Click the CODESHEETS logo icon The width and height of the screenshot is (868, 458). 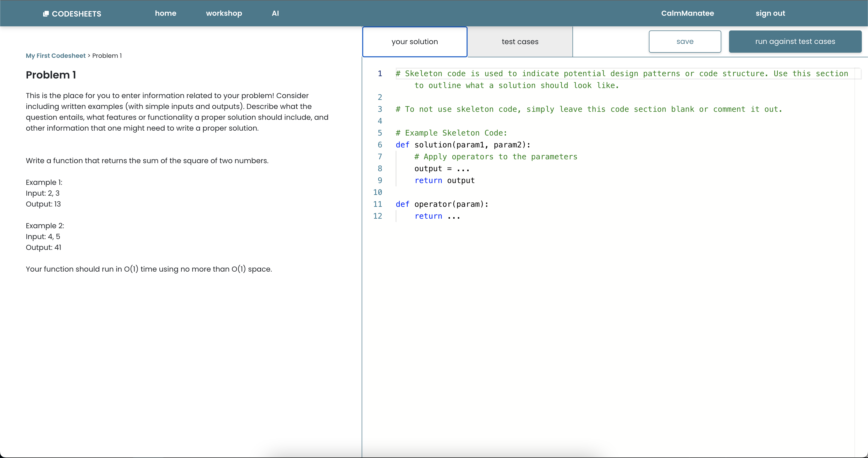pyautogui.click(x=46, y=13)
